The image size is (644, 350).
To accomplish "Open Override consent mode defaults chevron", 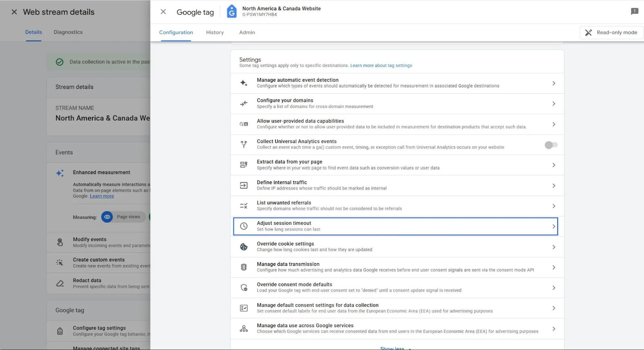I will click(x=554, y=288).
